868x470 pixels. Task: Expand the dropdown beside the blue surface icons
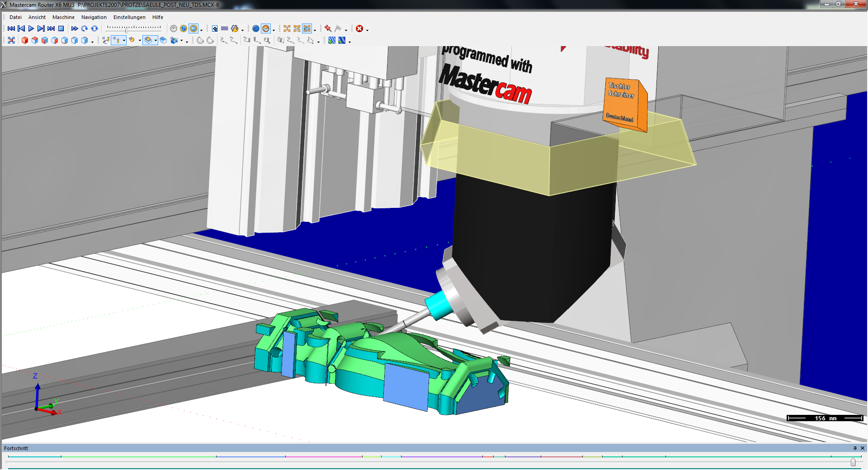tap(349, 42)
